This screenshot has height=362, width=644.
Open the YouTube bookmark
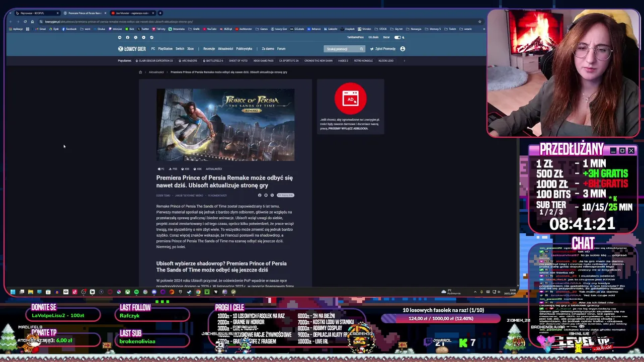point(210,29)
